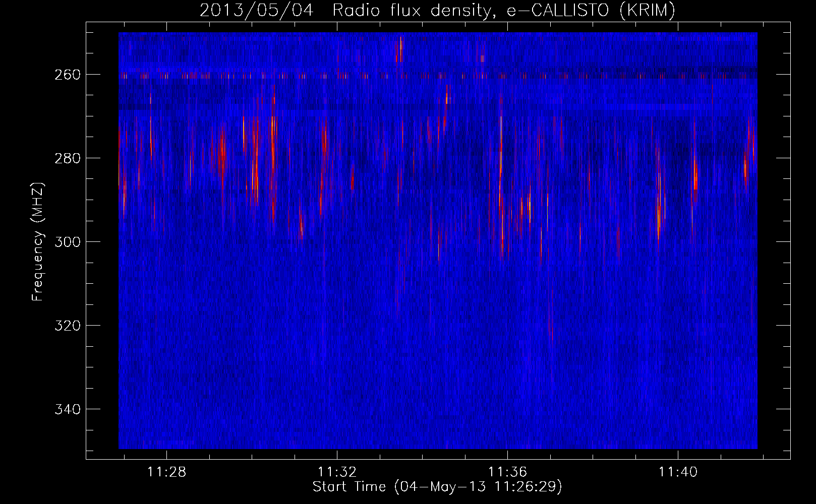Select the 'Frequency (MHZ)' y-axis label
This screenshot has width=816, height=504.
38,241
